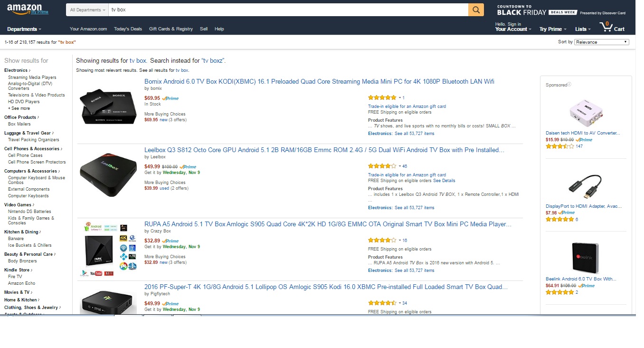Select Computer Keyboards category
Image resolution: width=644 pixels, height=348 pixels.
click(28, 196)
